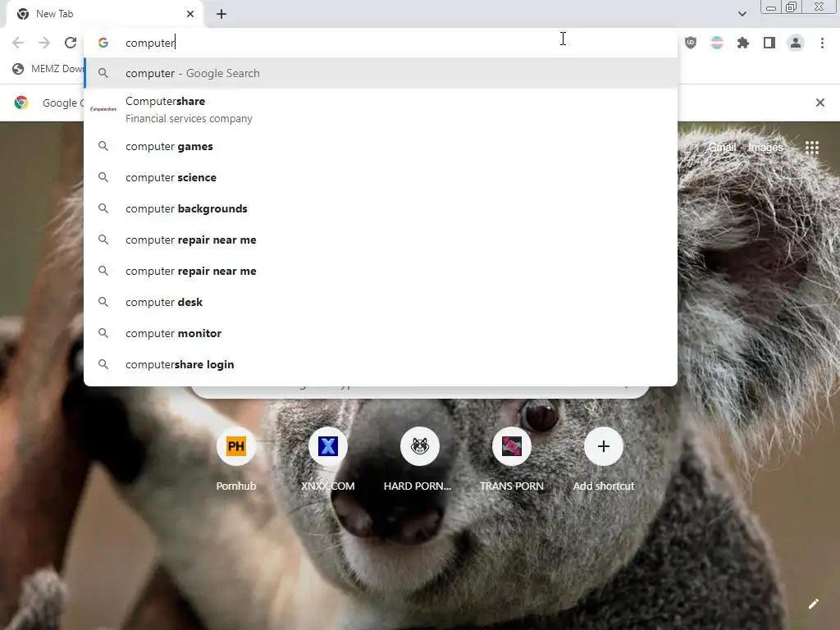Open the tab search chevron
Screen dimensions: 840x630
tap(742, 14)
